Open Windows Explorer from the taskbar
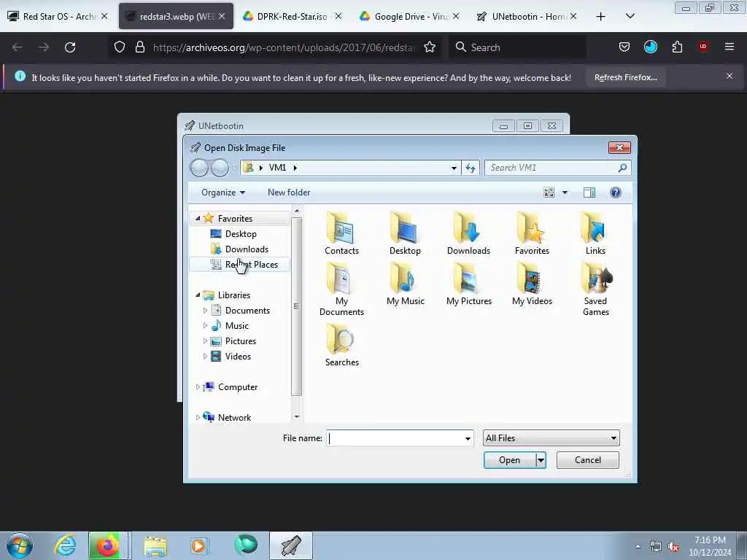Screen dimensions: 747x560 [155, 545]
